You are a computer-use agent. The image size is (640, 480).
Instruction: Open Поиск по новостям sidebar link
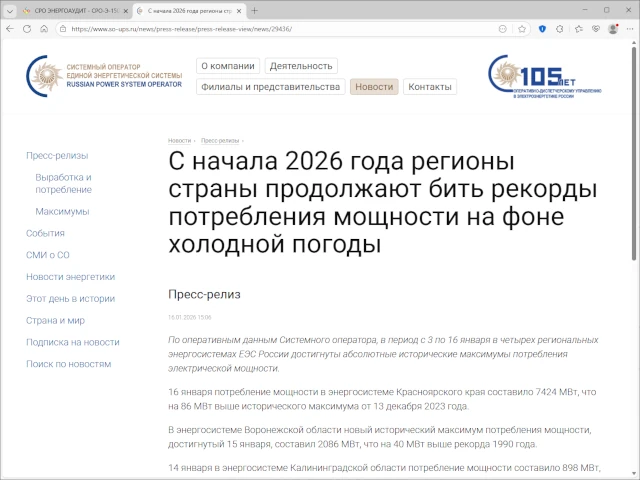click(x=69, y=364)
